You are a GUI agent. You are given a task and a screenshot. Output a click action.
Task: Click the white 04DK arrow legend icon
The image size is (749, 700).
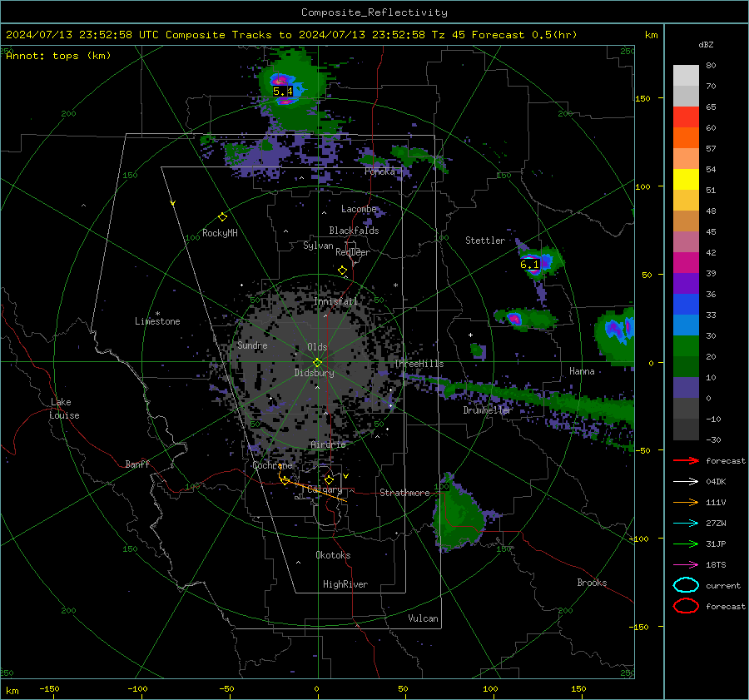click(686, 481)
